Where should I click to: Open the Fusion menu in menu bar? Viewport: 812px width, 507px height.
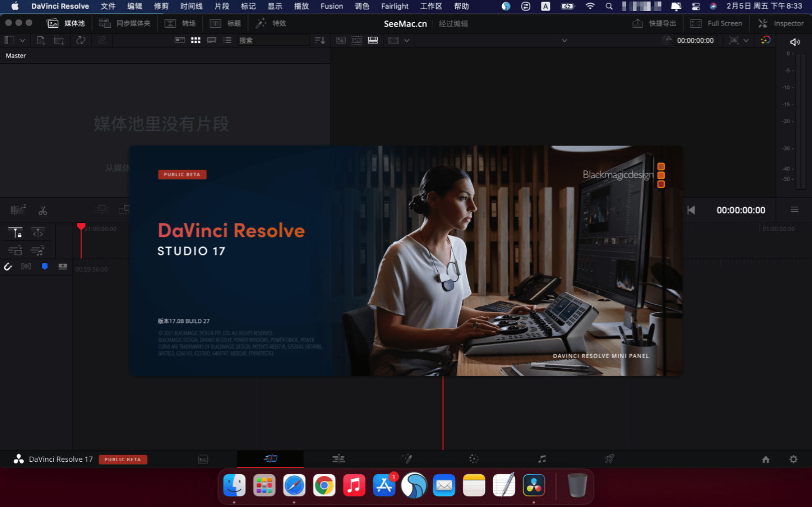[x=332, y=7]
